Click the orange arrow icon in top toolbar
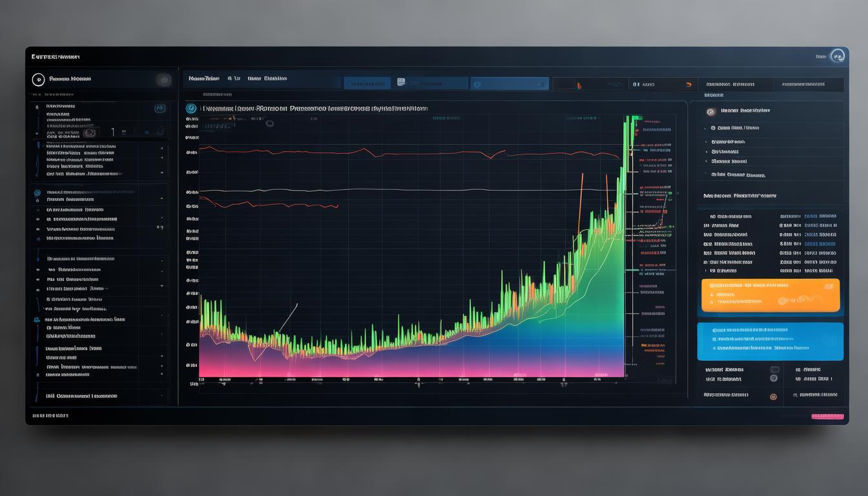The image size is (868, 496). coord(688,84)
